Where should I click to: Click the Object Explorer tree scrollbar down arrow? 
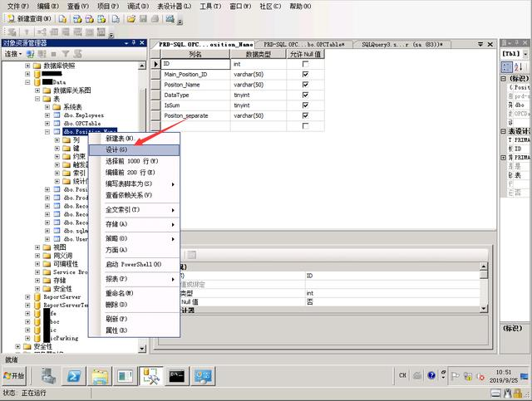142,349
